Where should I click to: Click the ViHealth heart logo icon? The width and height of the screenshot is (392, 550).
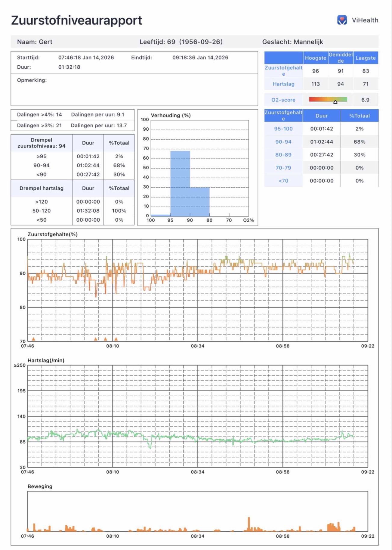342,20
